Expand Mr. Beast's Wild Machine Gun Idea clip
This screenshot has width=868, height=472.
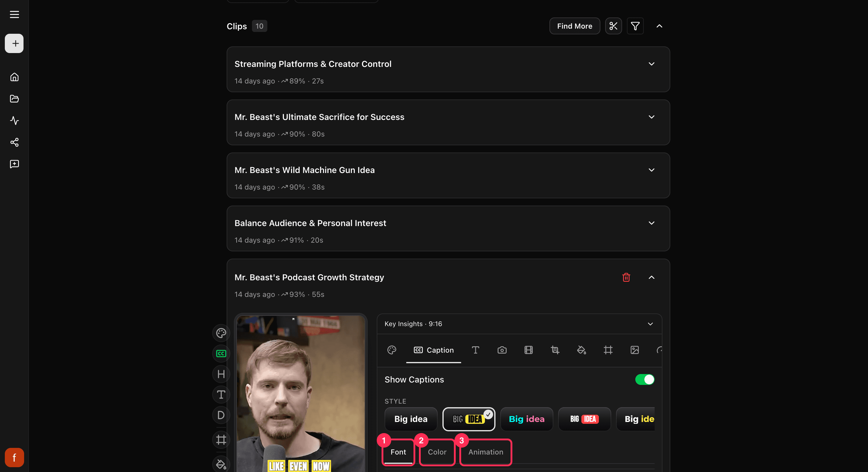[x=651, y=170]
